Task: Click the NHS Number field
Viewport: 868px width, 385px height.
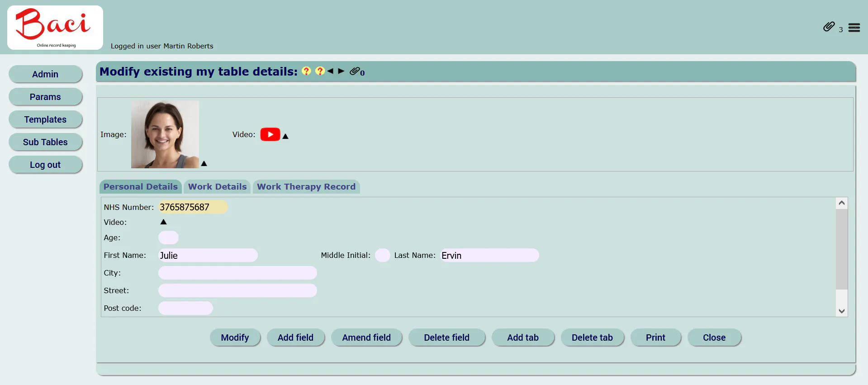Action: point(193,207)
